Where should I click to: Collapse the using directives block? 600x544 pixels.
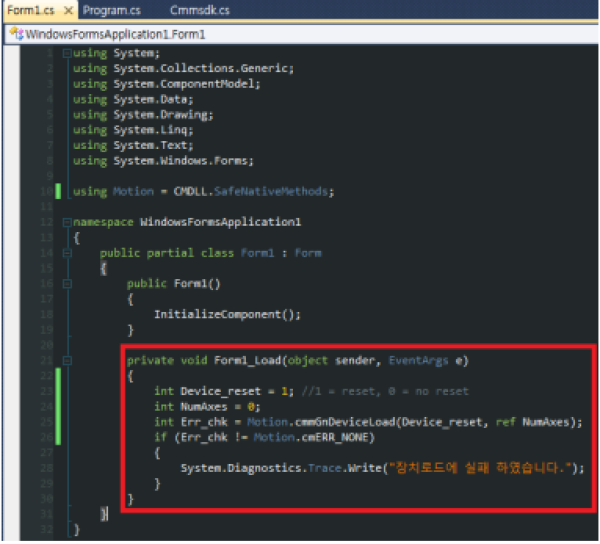pos(66,52)
